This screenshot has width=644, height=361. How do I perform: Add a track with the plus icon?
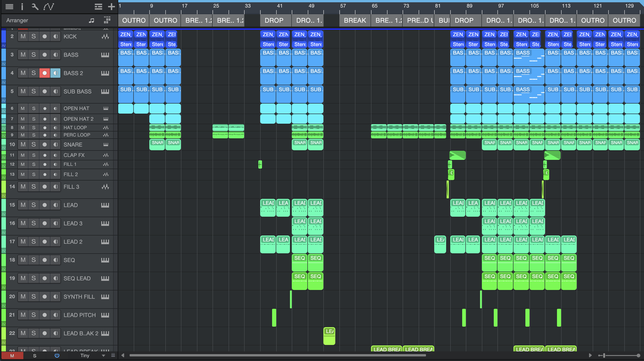[111, 6]
